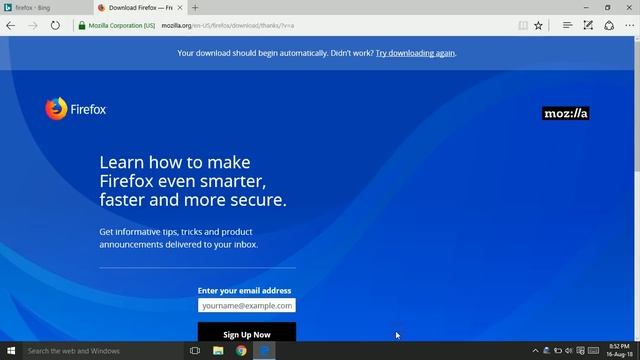Click the forward navigation arrow
Screen dimensions: 640x360
tap(33, 26)
